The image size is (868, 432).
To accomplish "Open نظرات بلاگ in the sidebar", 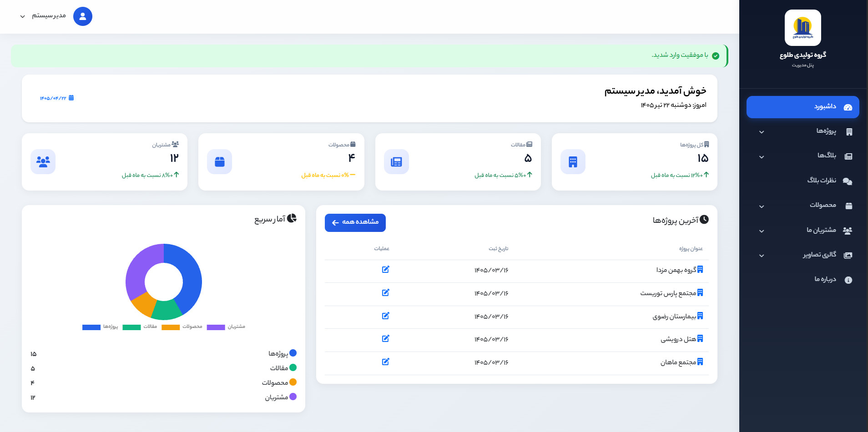I will (x=802, y=181).
